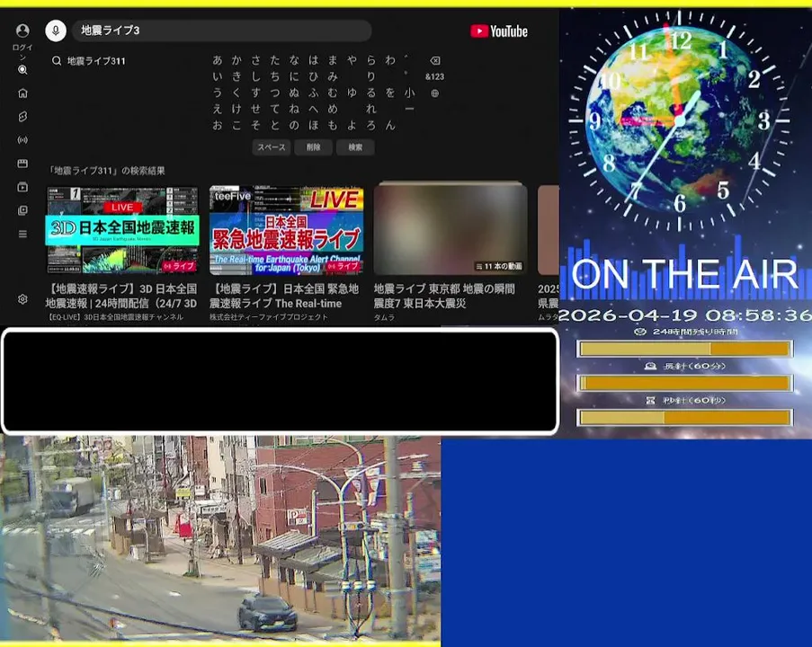Open Library icon in the sidebar

[x=22, y=210]
